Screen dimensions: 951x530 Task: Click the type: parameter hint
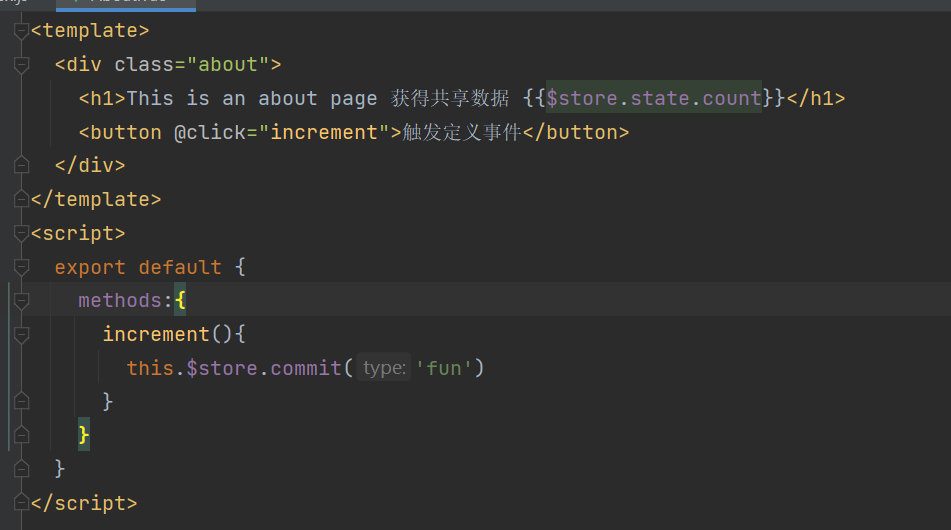(x=384, y=367)
